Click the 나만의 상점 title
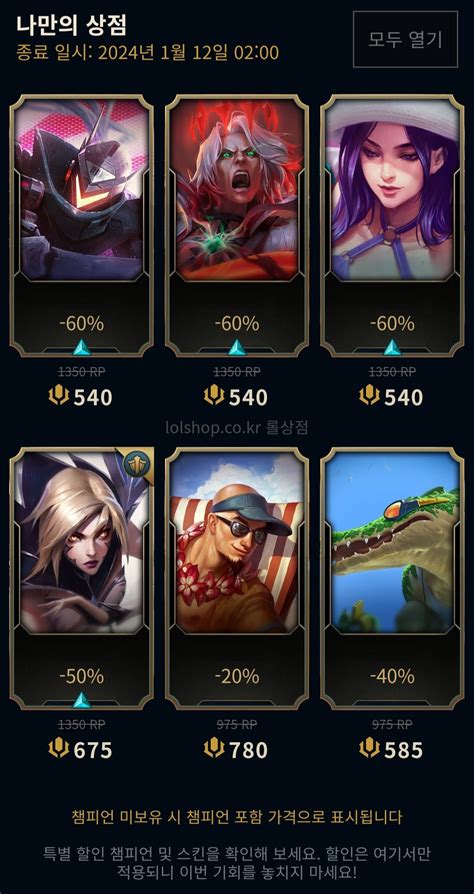Viewport: 474px width, 894px height. (71, 26)
